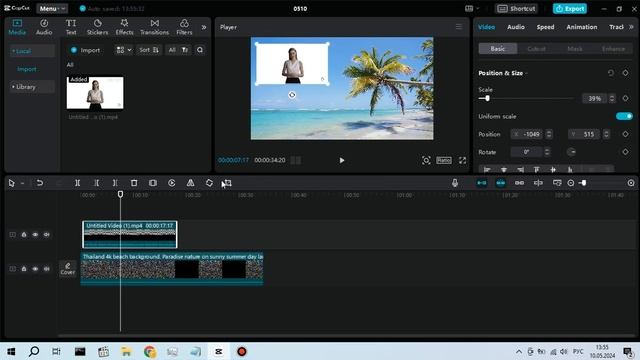This screenshot has width=640, height=360.
Task: Lock the upper video track
Action: click(x=24, y=235)
